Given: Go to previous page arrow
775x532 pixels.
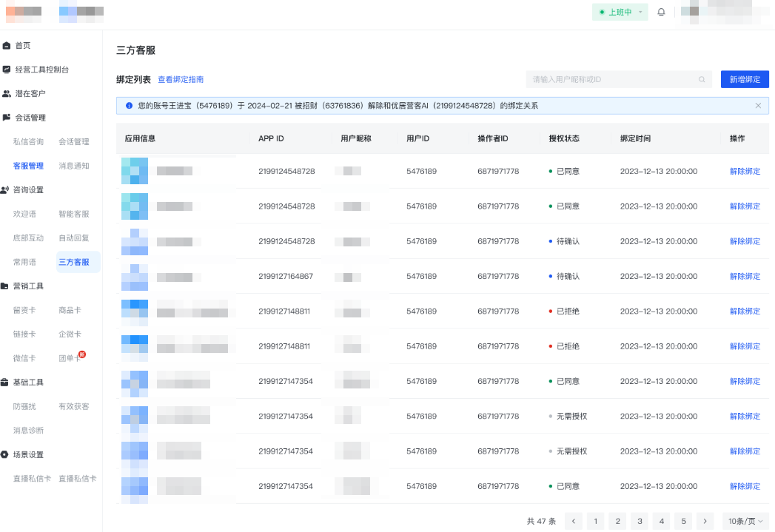Looking at the screenshot, I should coord(573,521).
